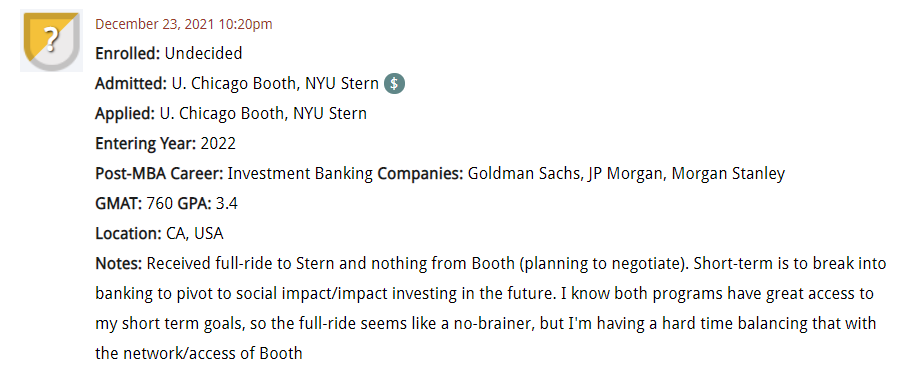908x369 pixels.
Task: Open the December 23, 2021 timestamp link
Action: click(184, 24)
